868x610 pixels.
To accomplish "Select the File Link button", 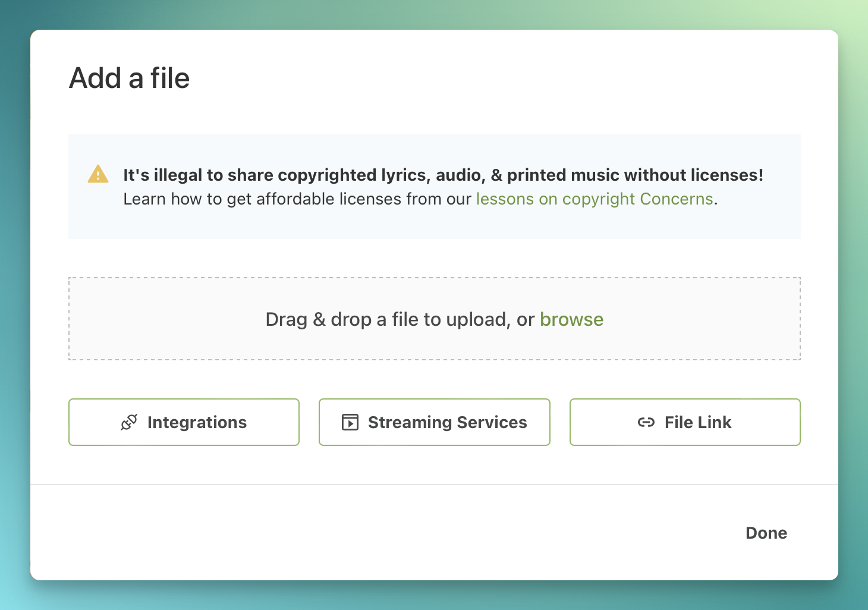I will [x=685, y=422].
